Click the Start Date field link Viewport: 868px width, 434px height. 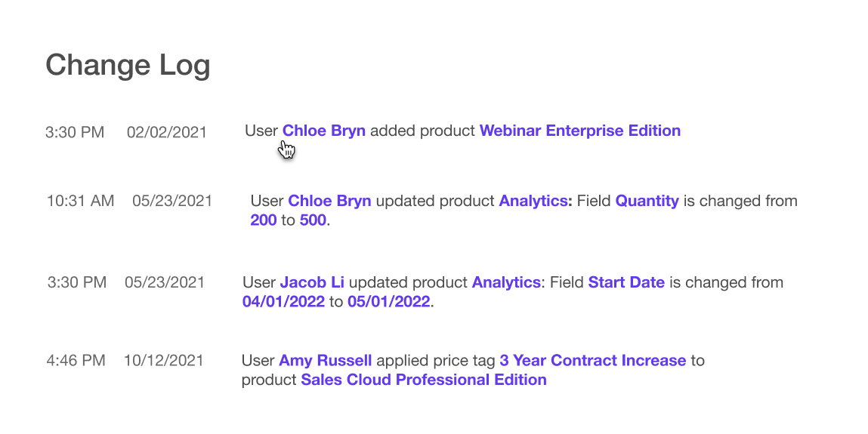coord(626,282)
